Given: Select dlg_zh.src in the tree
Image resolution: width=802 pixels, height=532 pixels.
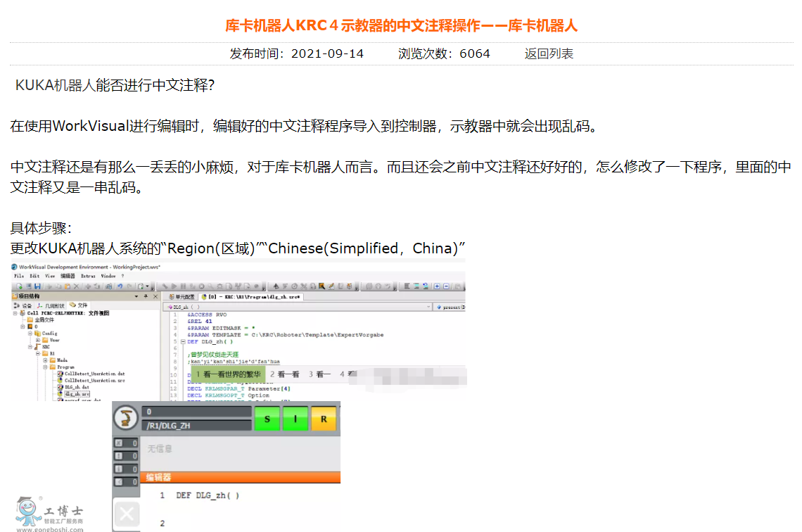Looking at the screenshot, I should pyautogui.click(x=74, y=394).
